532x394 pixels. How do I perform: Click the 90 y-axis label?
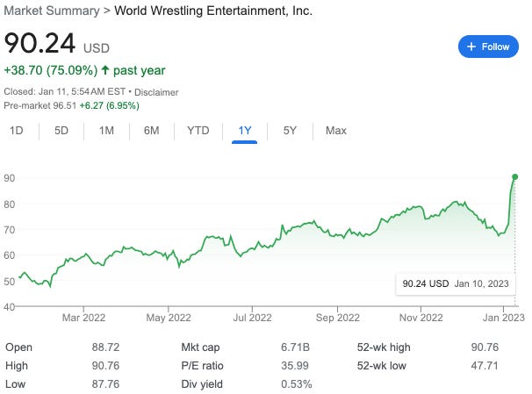click(x=9, y=178)
